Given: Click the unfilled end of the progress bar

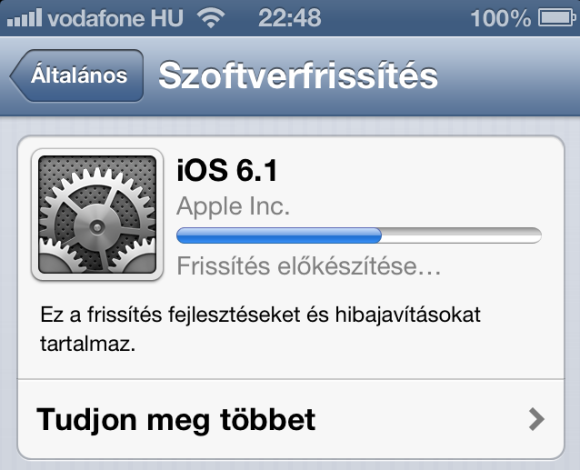Looking at the screenshot, I should (462, 236).
